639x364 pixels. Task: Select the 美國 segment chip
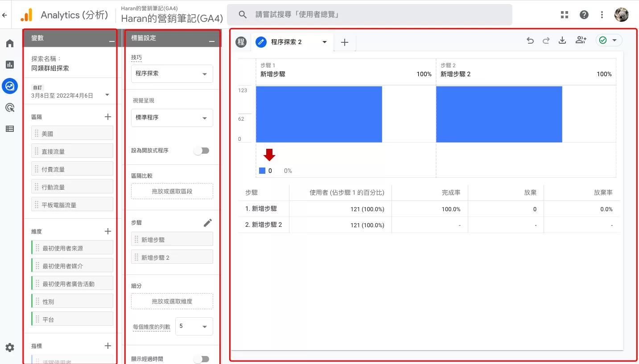coord(72,133)
